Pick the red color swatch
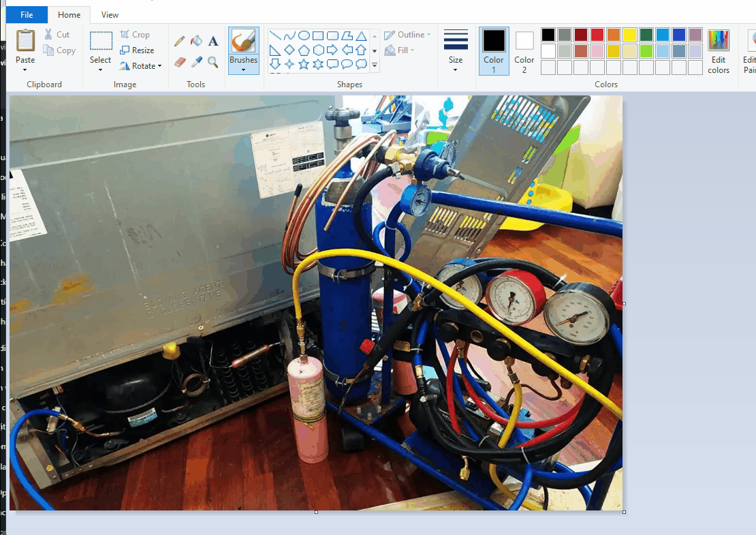The image size is (756, 535). tap(597, 35)
